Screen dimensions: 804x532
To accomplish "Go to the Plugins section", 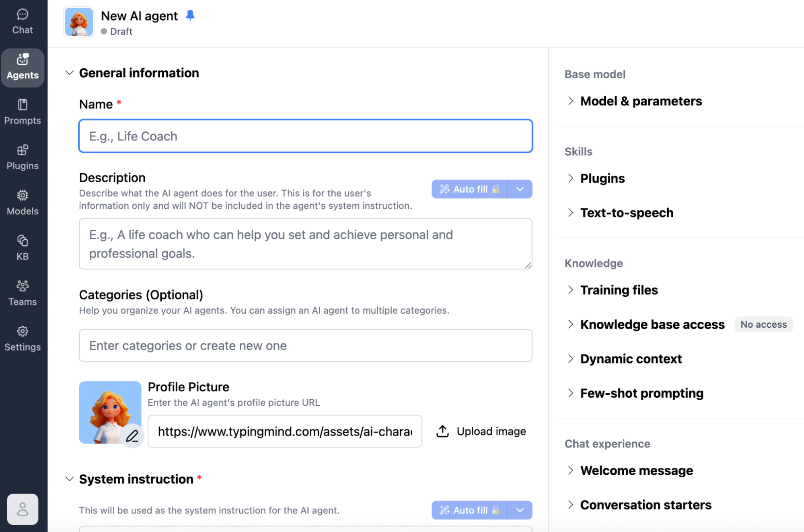I will click(x=22, y=158).
